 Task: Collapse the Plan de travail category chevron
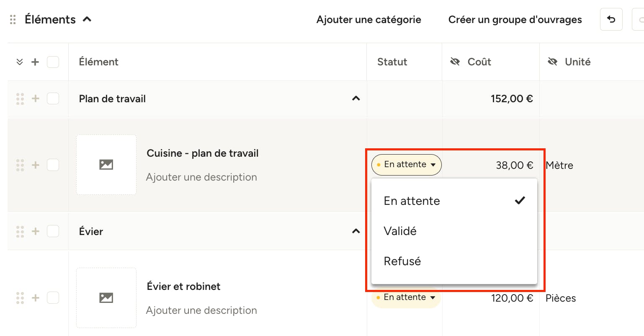(x=356, y=98)
